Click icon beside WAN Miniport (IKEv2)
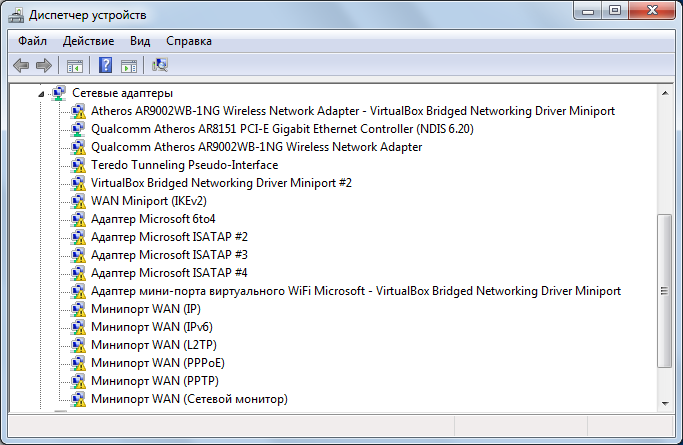The height and width of the screenshot is (445, 683). [78, 201]
